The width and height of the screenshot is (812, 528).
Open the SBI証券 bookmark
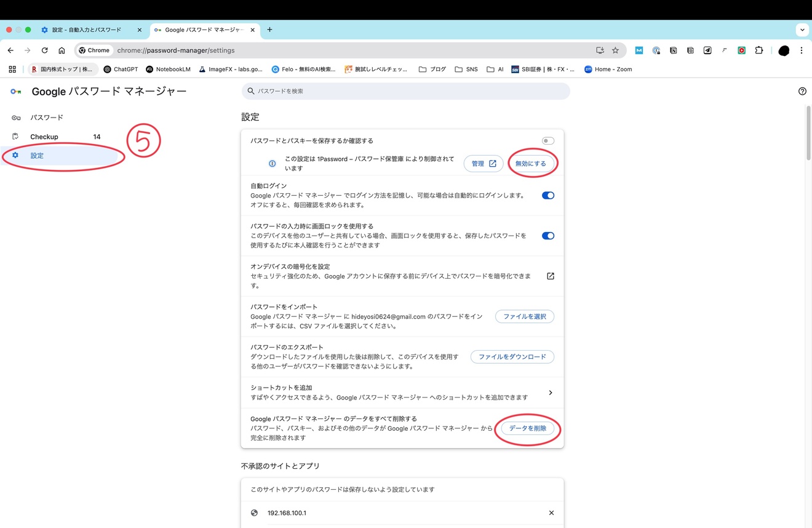[x=543, y=70]
